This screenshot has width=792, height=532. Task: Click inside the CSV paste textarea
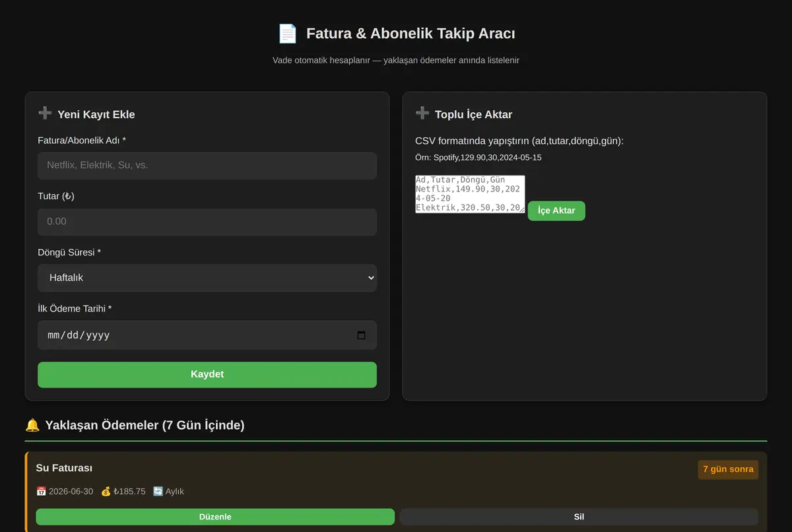(470, 194)
